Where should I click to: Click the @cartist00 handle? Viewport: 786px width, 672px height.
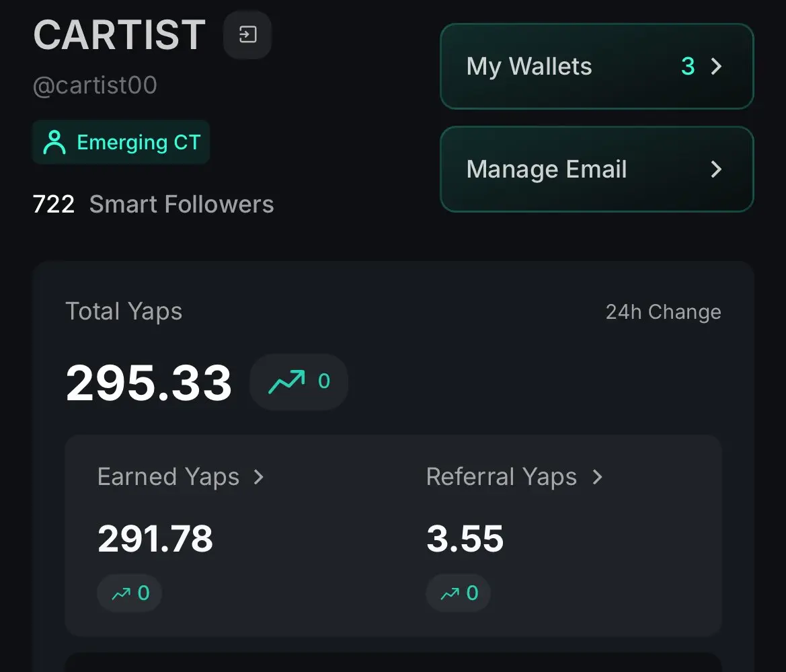[x=95, y=85]
